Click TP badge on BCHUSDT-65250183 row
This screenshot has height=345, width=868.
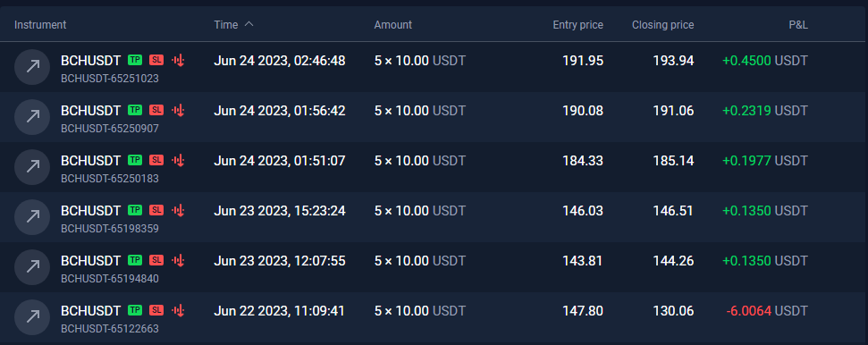tap(135, 160)
